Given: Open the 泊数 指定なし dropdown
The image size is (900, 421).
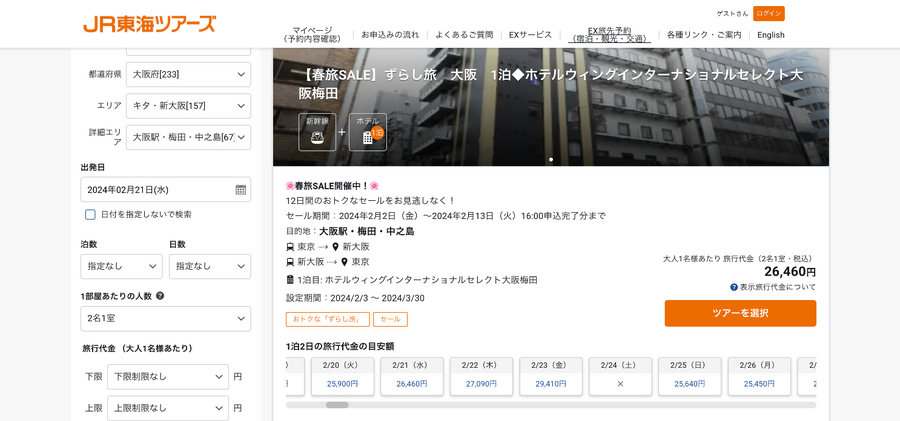Looking at the screenshot, I should pyautogui.click(x=122, y=266).
